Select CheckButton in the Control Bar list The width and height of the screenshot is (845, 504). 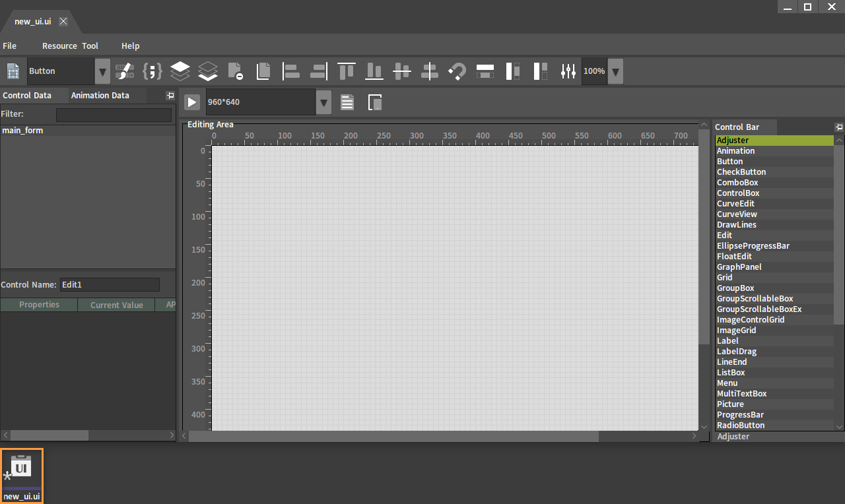coord(774,172)
